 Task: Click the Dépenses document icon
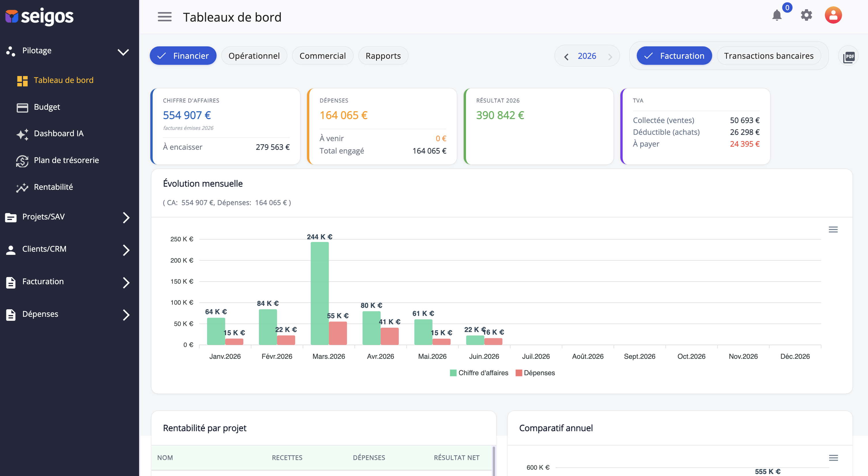[11, 315]
